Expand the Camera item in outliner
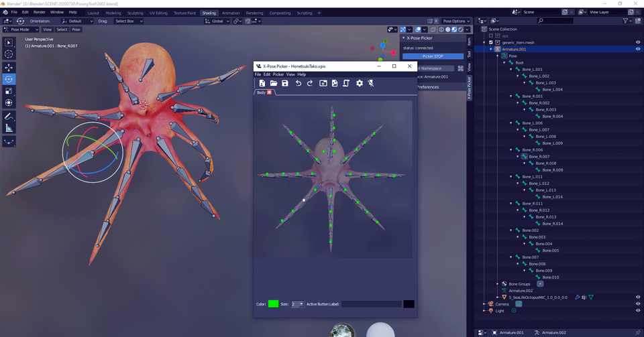The height and width of the screenshot is (337, 644). point(484,304)
